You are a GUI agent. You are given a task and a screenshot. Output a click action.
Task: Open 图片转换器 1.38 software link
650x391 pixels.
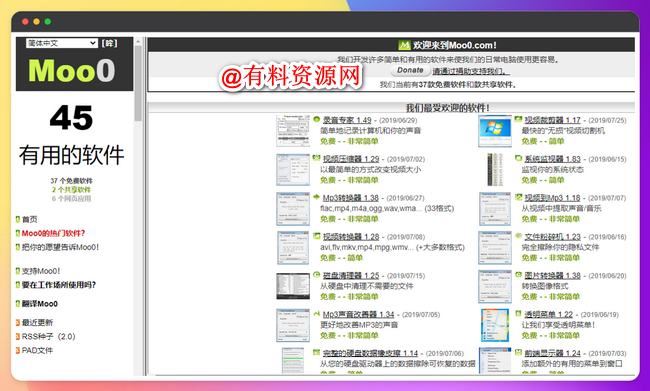click(553, 275)
